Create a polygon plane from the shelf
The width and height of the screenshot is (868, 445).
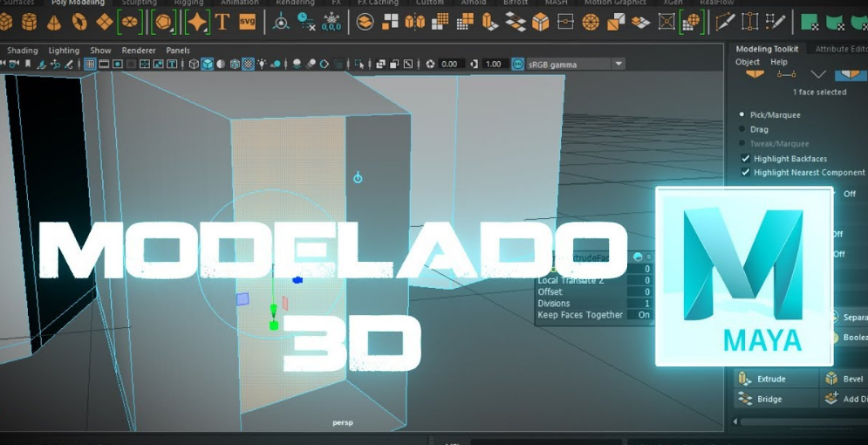pos(104,22)
